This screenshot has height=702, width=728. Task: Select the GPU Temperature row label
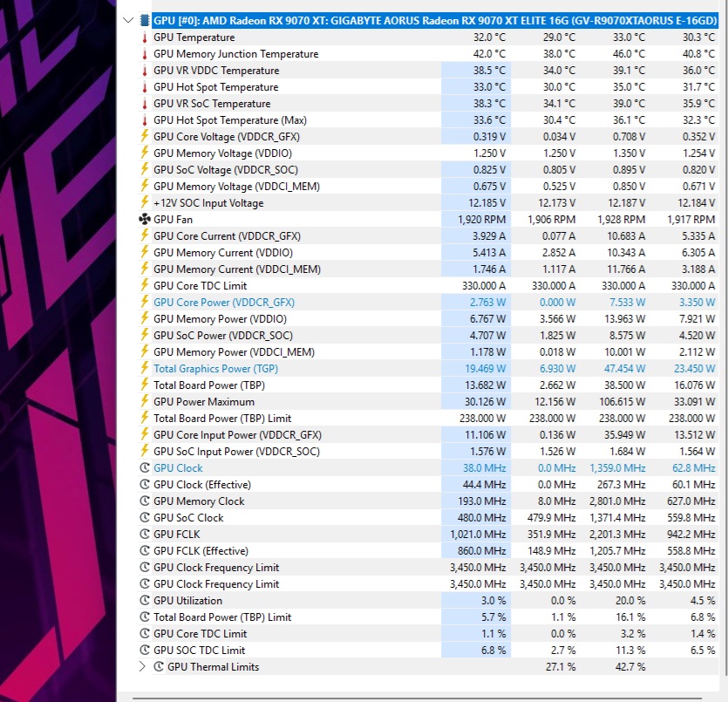click(x=194, y=37)
